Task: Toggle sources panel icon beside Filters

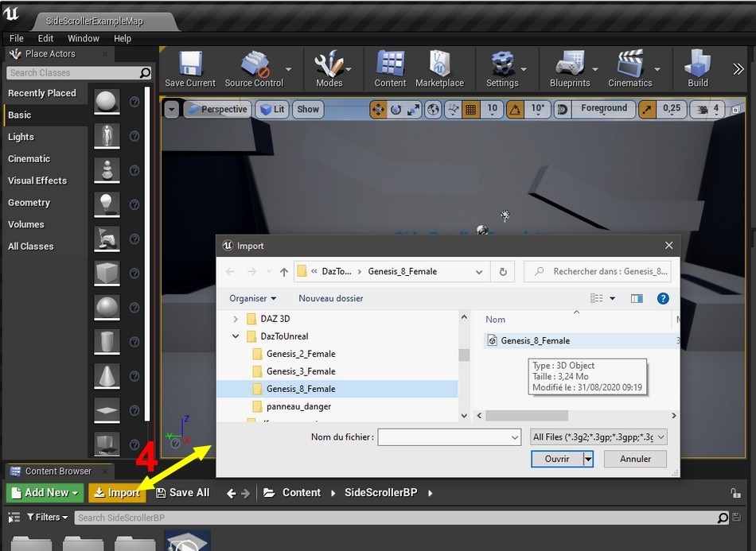Action: tap(14, 518)
